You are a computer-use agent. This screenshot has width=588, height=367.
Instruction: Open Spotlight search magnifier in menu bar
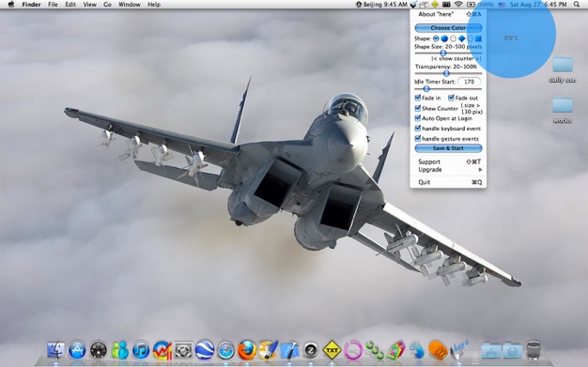point(577,5)
